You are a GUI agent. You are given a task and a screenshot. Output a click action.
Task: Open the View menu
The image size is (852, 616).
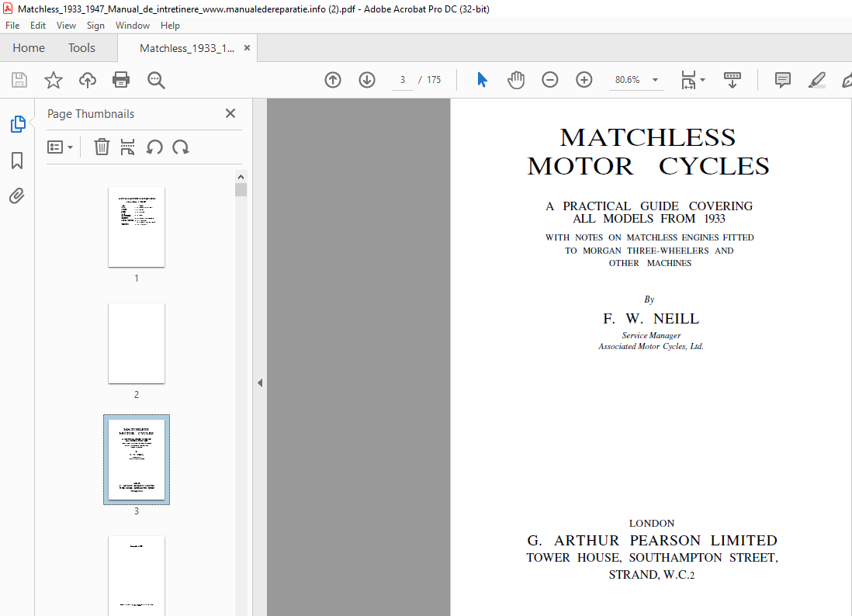(66, 26)
